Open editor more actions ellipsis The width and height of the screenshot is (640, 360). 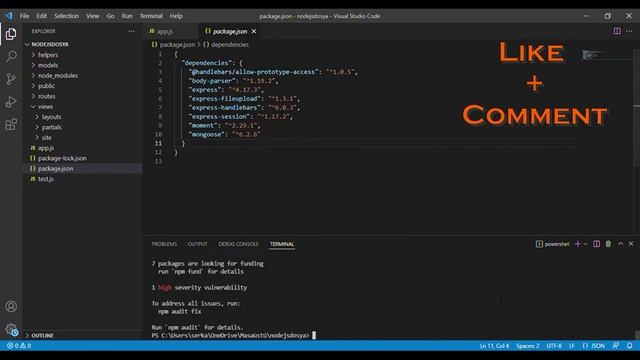629,31
